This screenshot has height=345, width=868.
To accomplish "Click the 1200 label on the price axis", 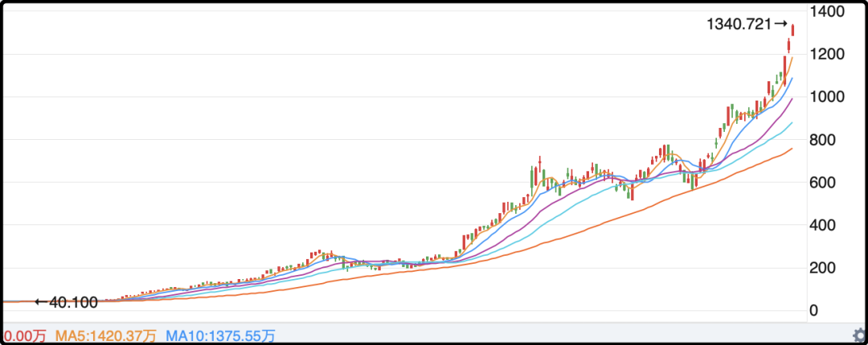I will pyautogui.click(x=826, y=54).
